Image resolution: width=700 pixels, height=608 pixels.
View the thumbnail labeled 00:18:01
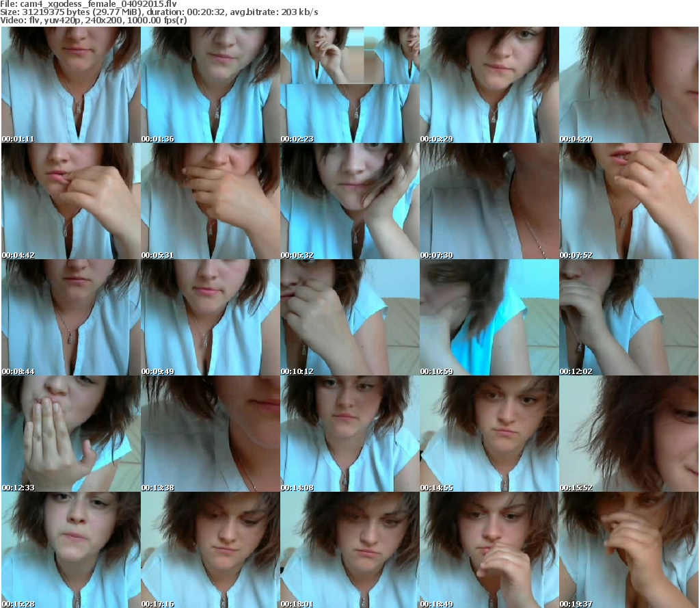350,550
